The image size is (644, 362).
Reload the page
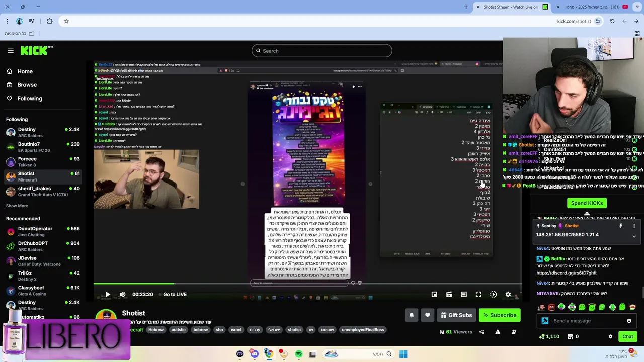click(612, 21)
